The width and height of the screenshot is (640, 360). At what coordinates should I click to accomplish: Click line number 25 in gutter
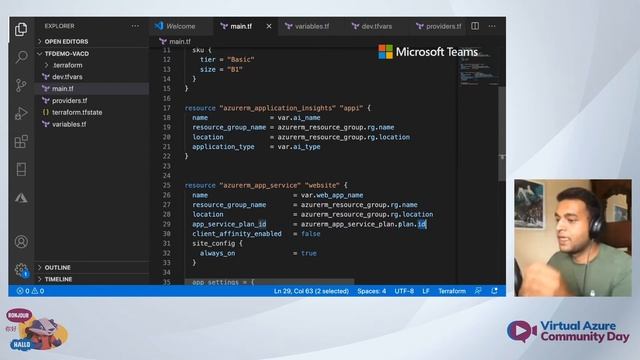(x=166, y=185)
